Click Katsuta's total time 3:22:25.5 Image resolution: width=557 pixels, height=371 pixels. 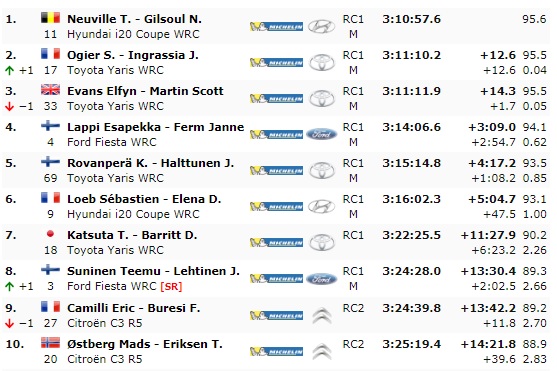click(x=411, y=235)
